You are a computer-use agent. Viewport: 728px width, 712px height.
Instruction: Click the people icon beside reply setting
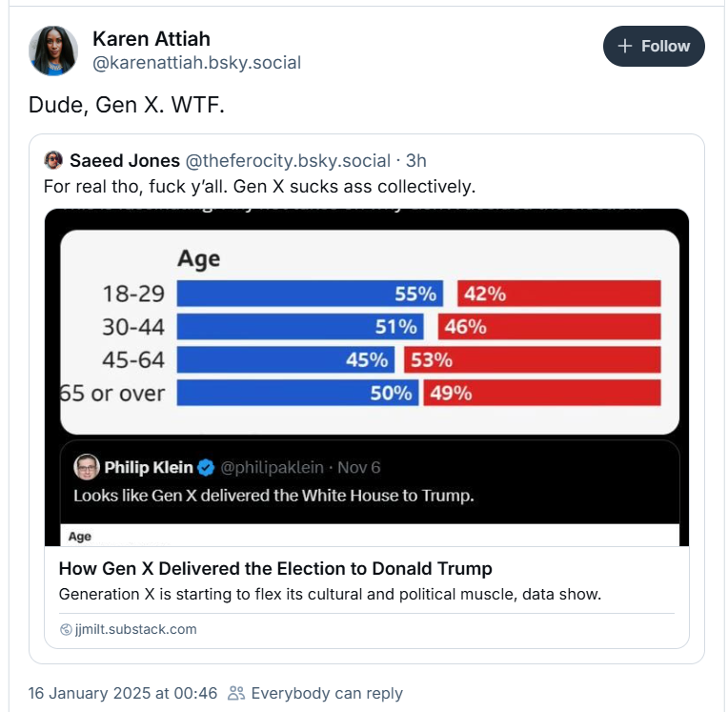pos(236,693)
